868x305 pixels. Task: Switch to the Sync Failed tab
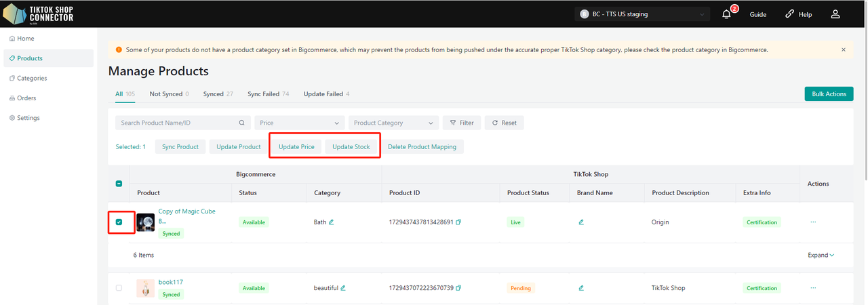[269, 94]
